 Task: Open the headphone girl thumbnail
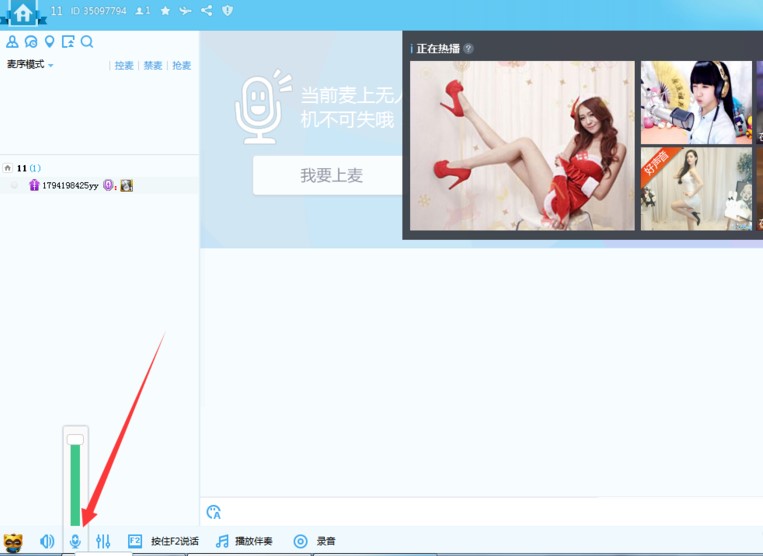point(696,102)
